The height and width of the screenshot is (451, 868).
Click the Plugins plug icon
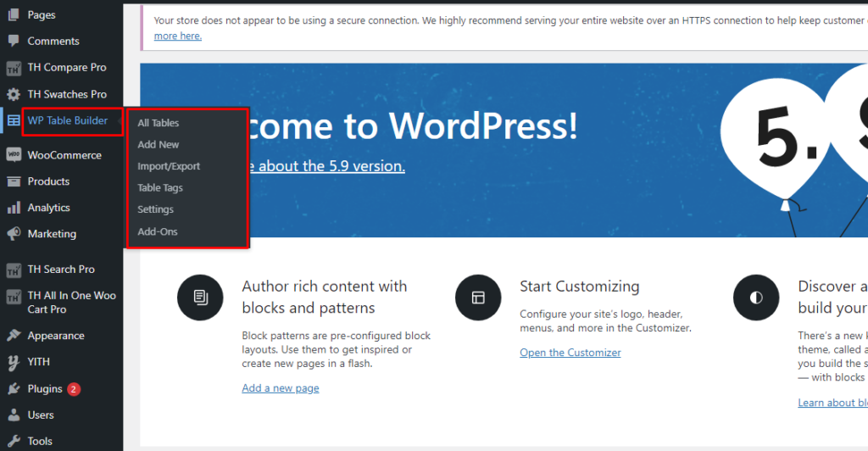14,389
